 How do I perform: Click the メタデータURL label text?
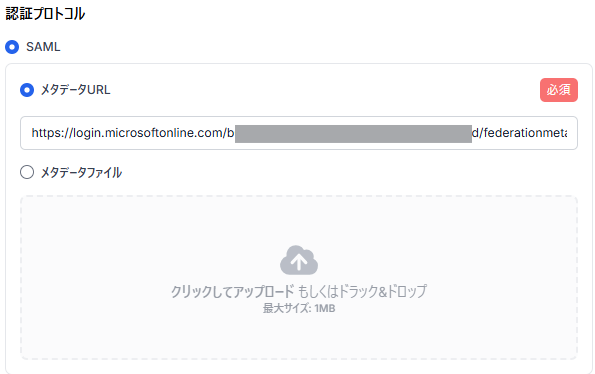76,90
